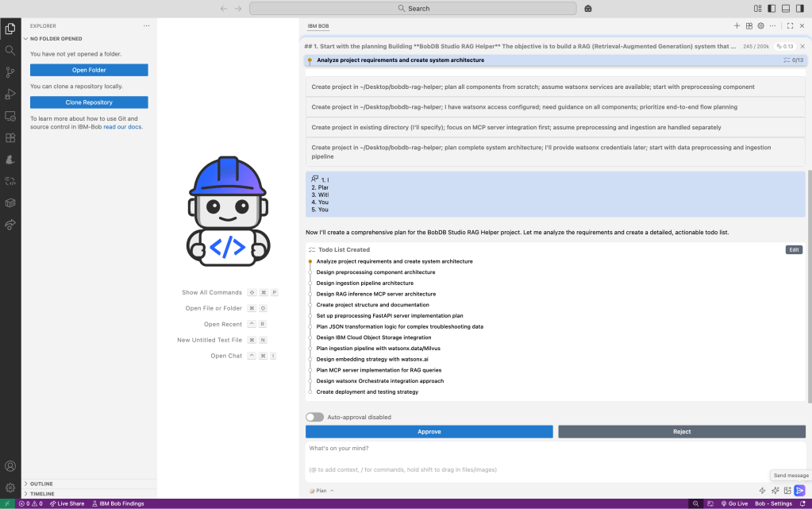Open Explorer more actions menu
This screenshot has width=812, height=509.
(146, 26)
